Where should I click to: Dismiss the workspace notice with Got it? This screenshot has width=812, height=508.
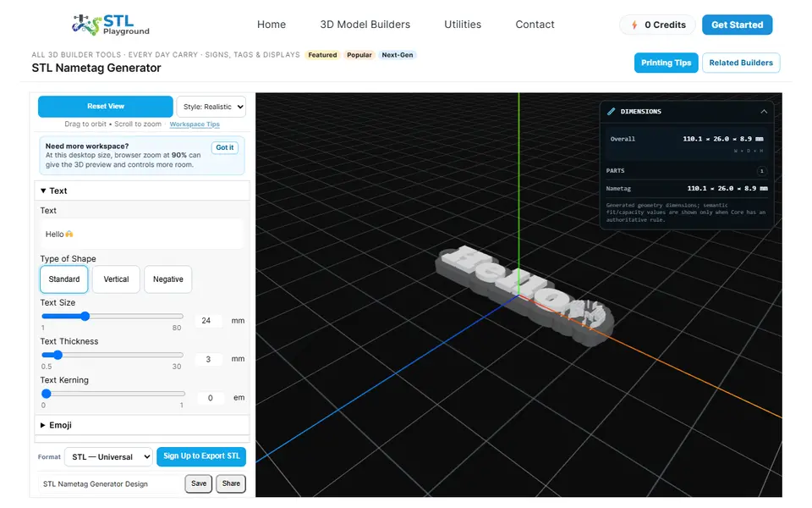click(225, 147)
